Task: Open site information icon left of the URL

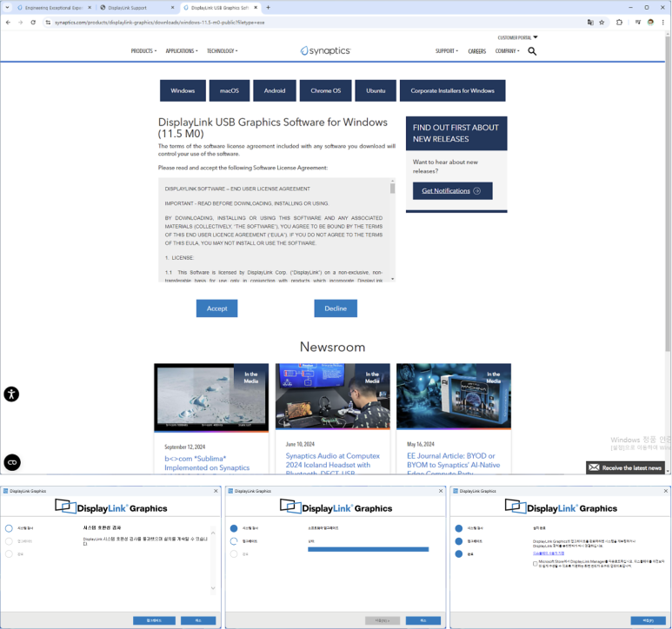Action: [x=48, y=23]
